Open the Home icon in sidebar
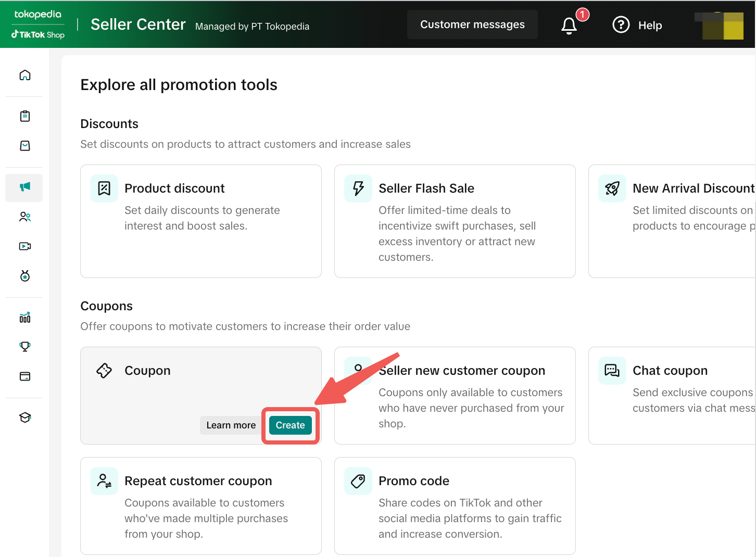 [24, 75]
